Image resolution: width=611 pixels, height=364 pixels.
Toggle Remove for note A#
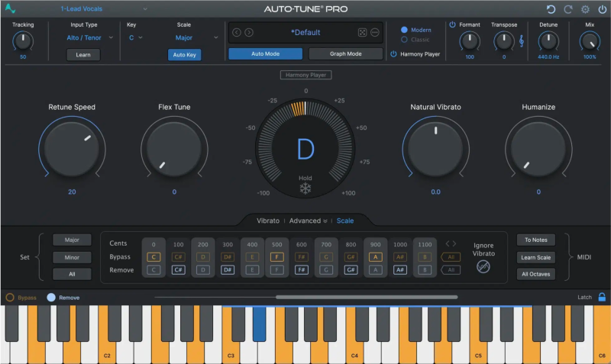click(x=400, y=270)
